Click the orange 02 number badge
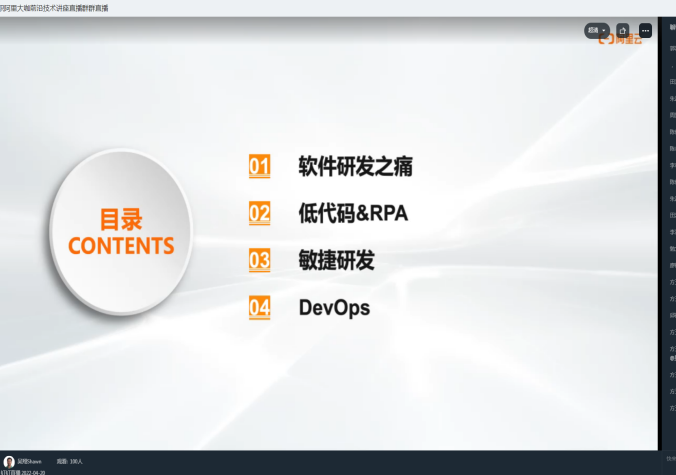676x475 pixels. pyautogui.click(x=259, y=213)
